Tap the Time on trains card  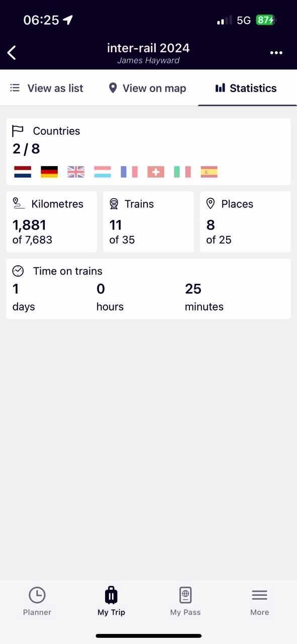click(148, 289)
